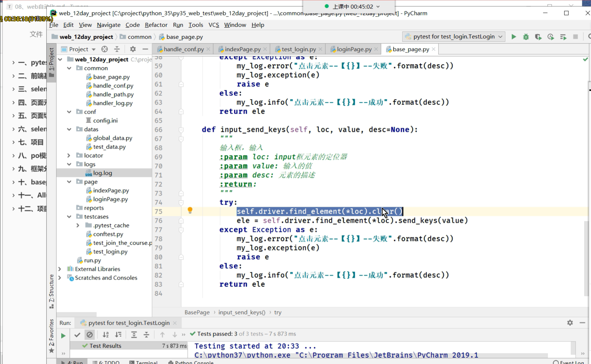The image size is (591, 364).
Task: Click the green Run button in the toolbar
Action: tap(514, 37)
